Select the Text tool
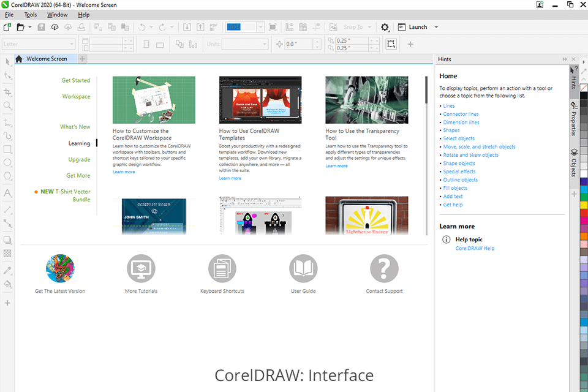Viewport: 588px width, 392px height. pos(7,193)
